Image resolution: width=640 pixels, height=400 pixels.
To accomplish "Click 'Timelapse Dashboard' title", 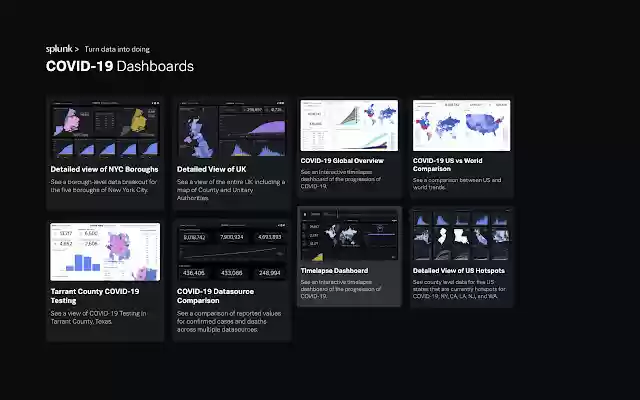I will (x=334, y=271).
